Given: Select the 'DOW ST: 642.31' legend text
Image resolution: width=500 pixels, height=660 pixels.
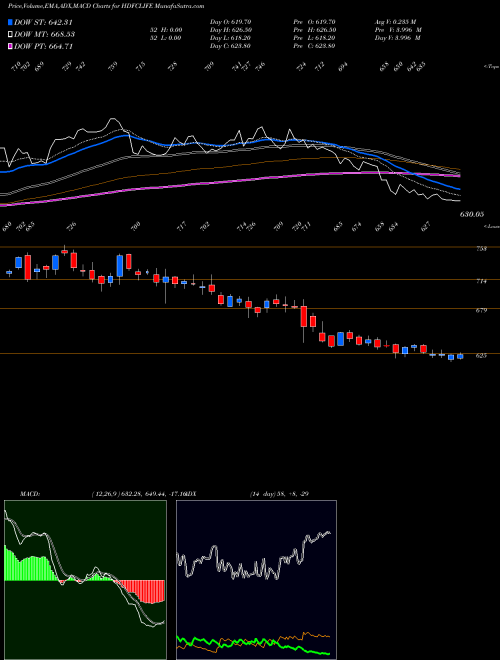Looking at the screenshot, I should pos(43,23).
